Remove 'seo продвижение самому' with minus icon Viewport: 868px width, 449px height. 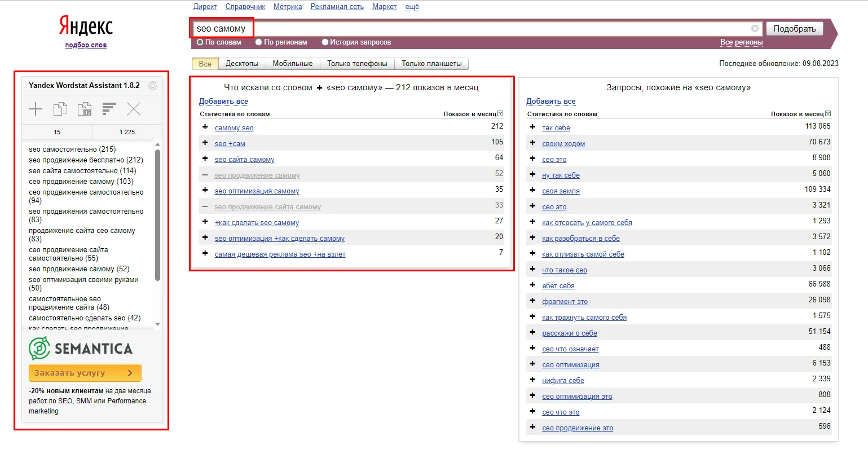(205, 175)
